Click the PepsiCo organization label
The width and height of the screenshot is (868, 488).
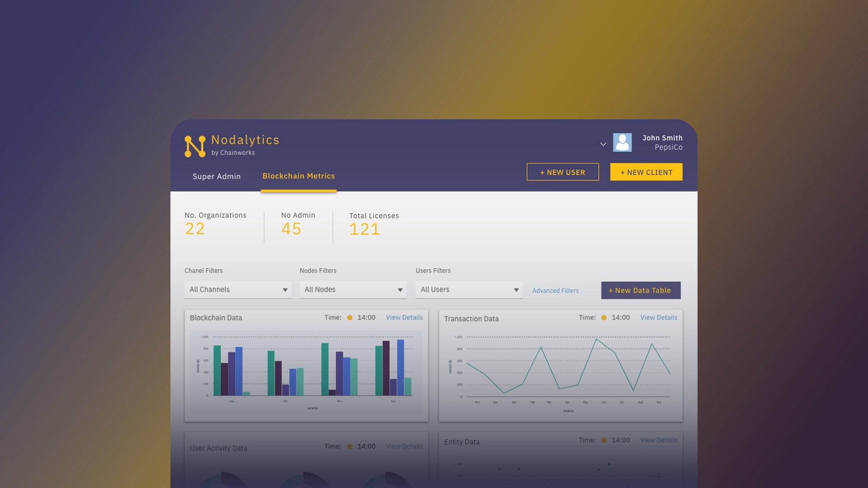pyautogui.click(x=669, y=147)
